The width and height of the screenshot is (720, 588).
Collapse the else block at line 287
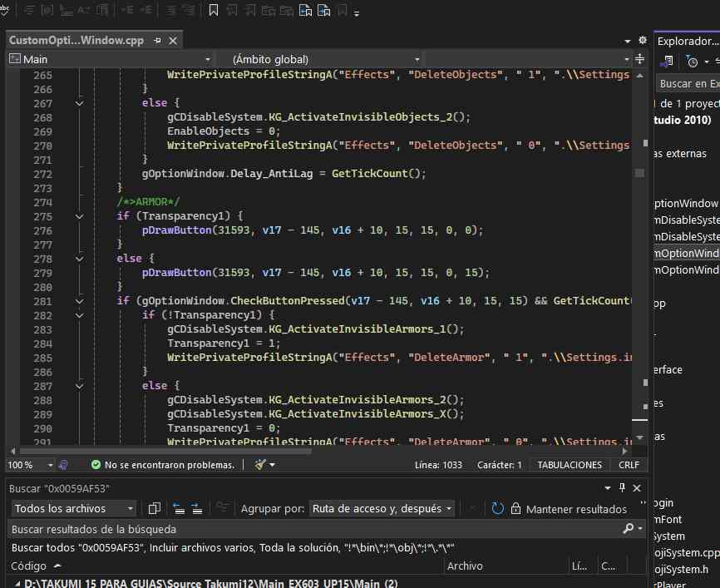80,387
